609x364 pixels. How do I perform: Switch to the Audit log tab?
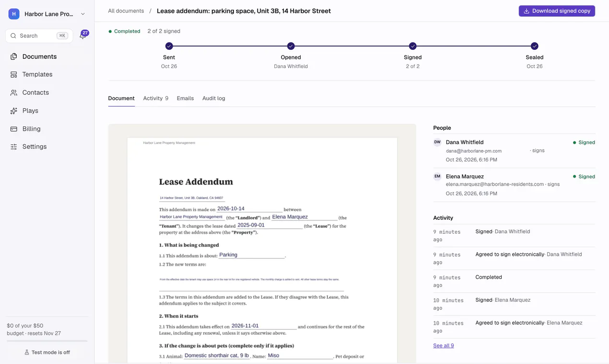pyautogui.click(x=214, y=98)
